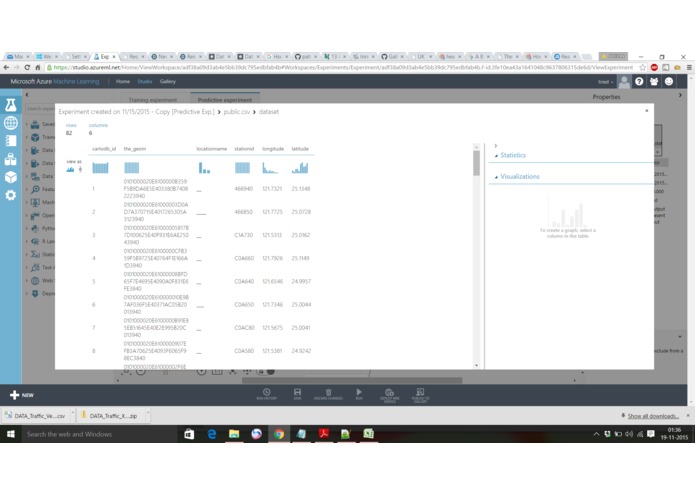Click the canvas horizontal scrollbar
Viewport: 695px width, 494px height.
point(352,380)
